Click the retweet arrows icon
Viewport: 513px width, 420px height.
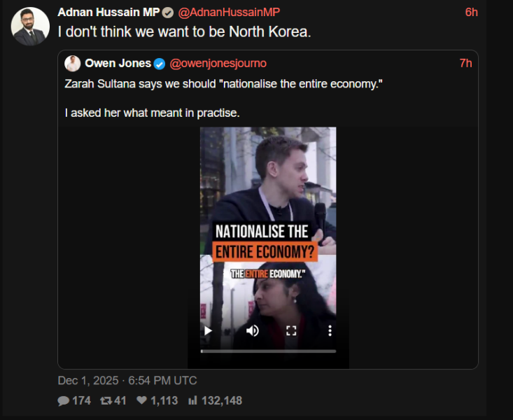point(106,400)
